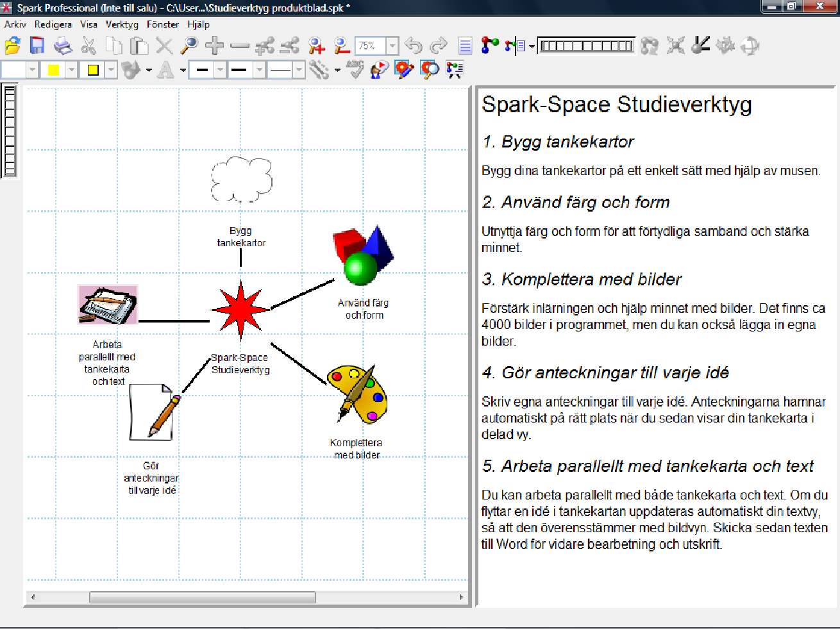Expand the shapes dropdown arrow

149,70
